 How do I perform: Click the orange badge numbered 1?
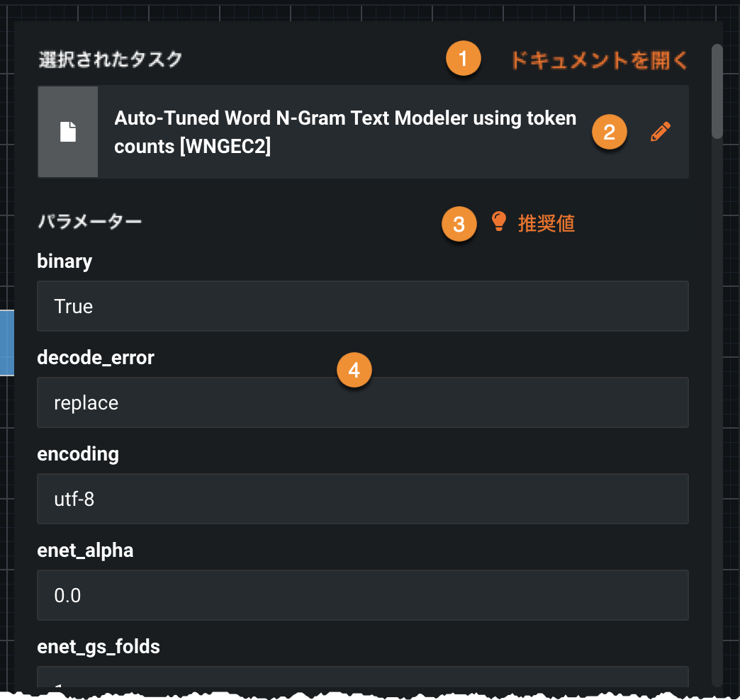click(x=464, y=60)
